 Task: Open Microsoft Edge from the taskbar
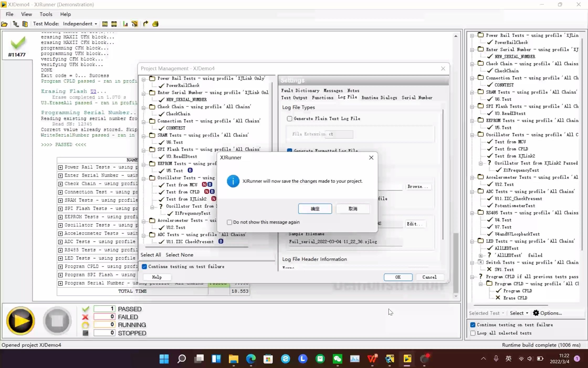251,359
